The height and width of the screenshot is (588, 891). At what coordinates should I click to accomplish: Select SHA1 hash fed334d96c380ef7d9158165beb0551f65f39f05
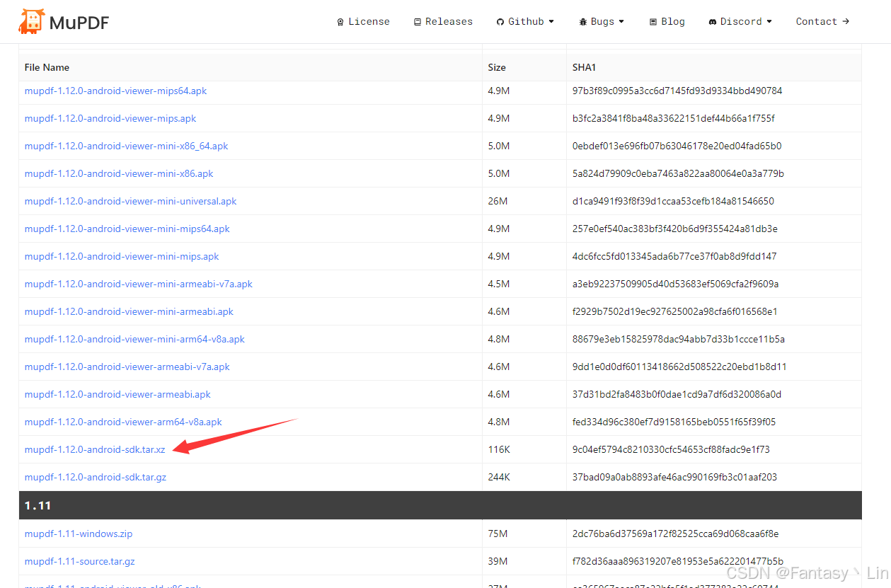point(674,422)
